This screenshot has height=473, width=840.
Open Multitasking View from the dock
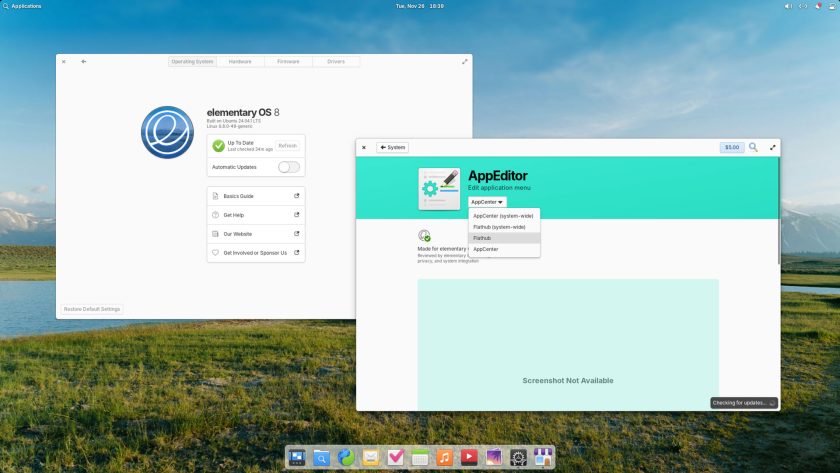click(297, 457)
